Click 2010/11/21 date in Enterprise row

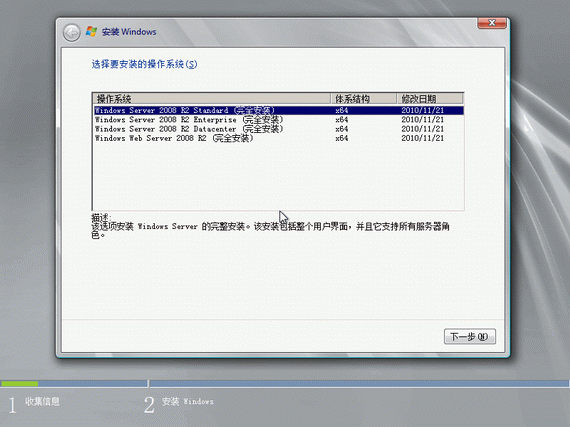[422, 120]
